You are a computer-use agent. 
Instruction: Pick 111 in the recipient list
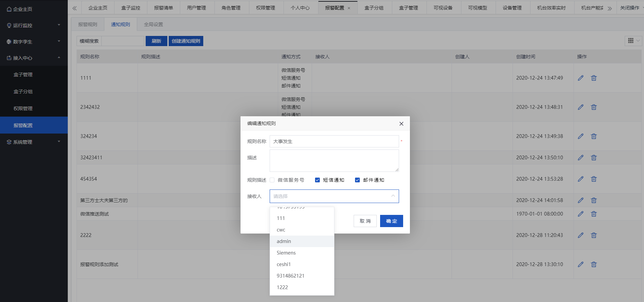(302, 218)
